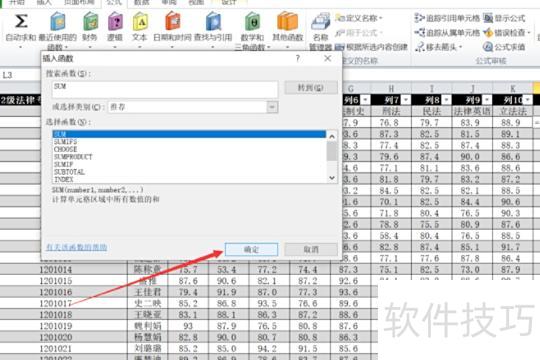Image resolution: width=540 pixels, height=360 pixels.
Task: Click the search function input field
Action: click(x=165, y=89)
